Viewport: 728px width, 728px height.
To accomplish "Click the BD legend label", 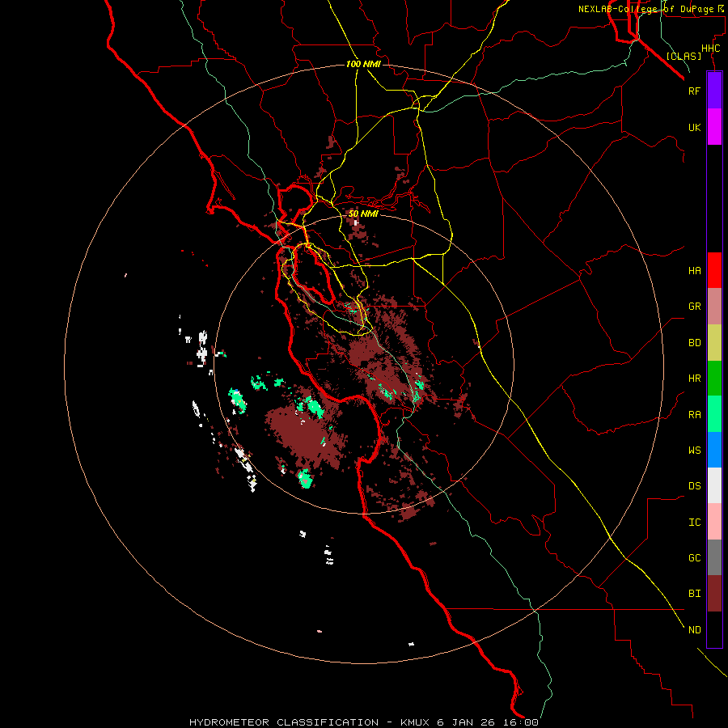I will [694, 343].
